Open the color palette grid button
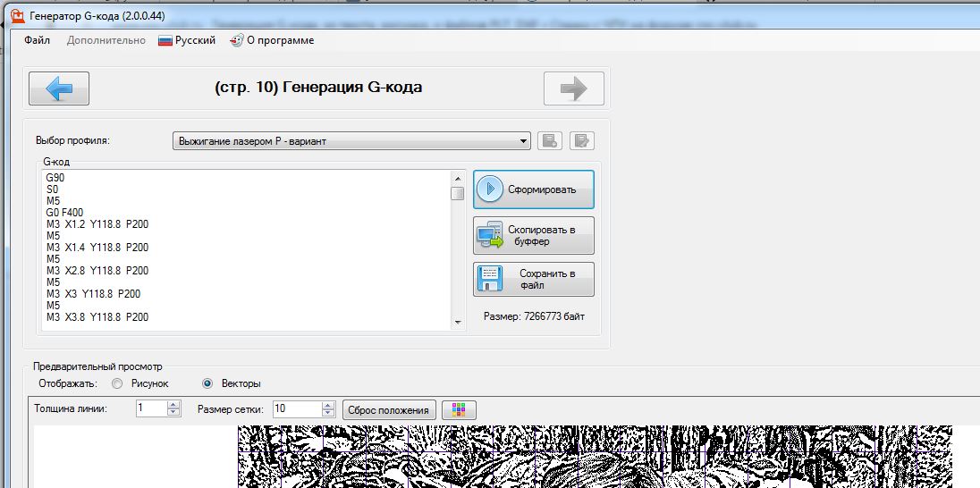980x488 pixels. pyautogui.click(x=459, y=410)
